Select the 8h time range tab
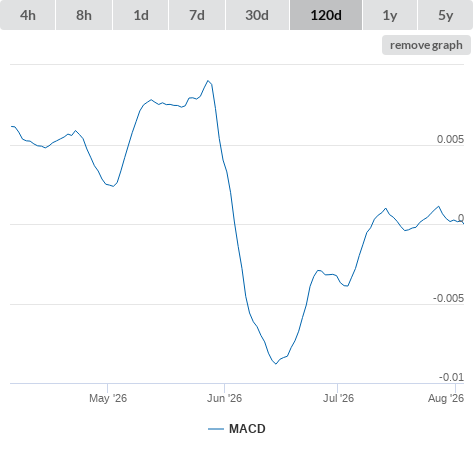 (84, 15)
